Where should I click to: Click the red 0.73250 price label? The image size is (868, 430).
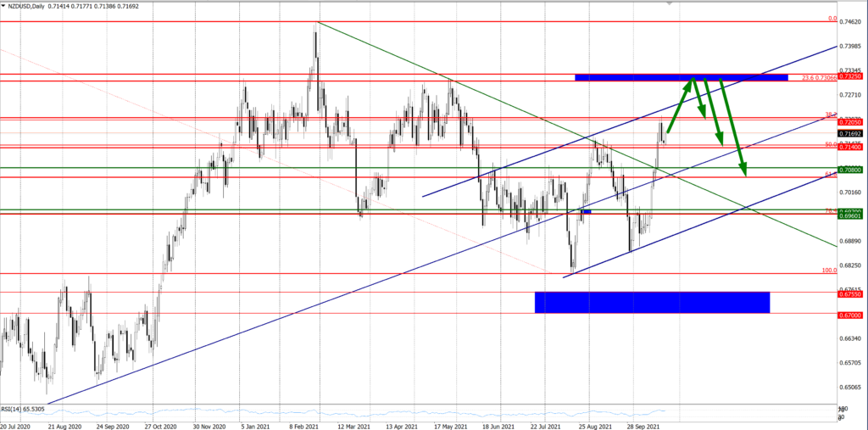pos(850,76)
